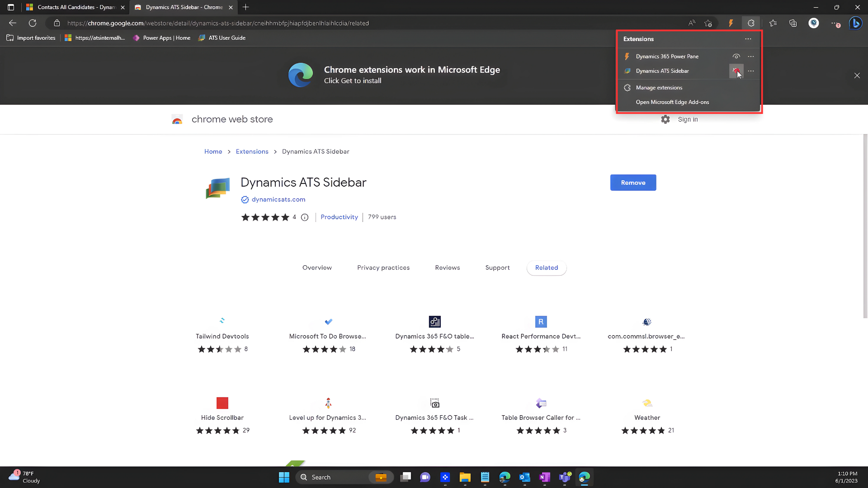Open Outlook from taskbar
The height and width of the screenshot is (488, 868).
(x=524, y=477)
